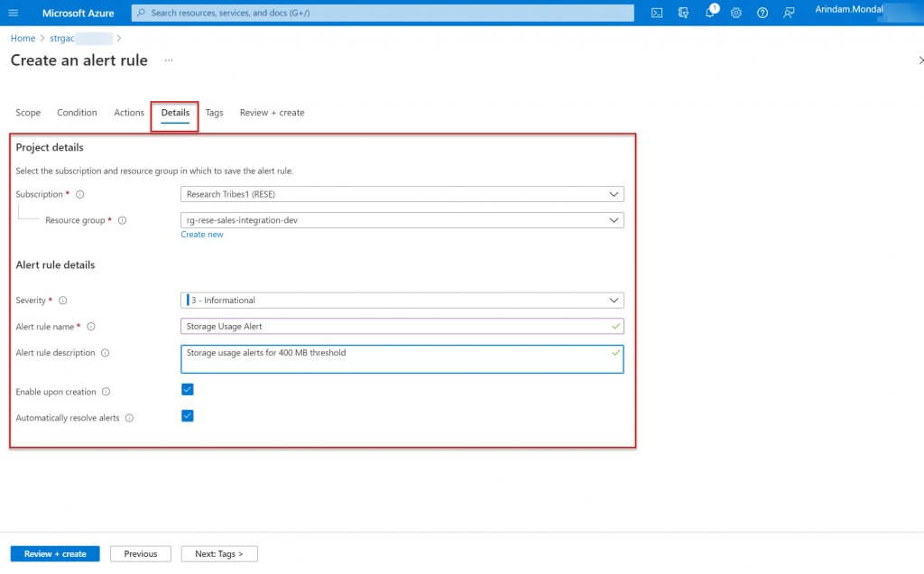Image resolution: width=924 pixels, height=574 pixels.
Task: Open Cloud Shell from the top bar
Action: (657, 13)
